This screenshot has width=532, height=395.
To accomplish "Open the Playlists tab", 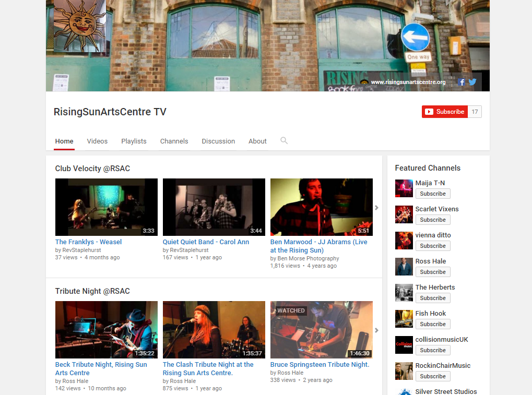I will pos(134,141).
